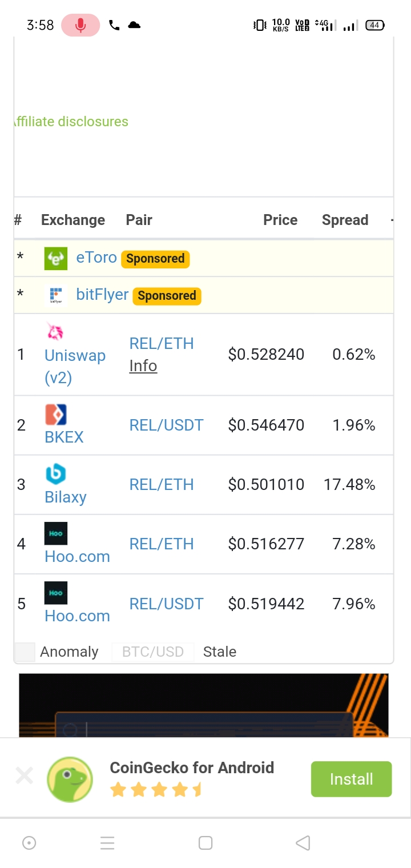Dismiss the CoinGecko app banner
This screenshot has width=411, height=868.
(25, 775)
